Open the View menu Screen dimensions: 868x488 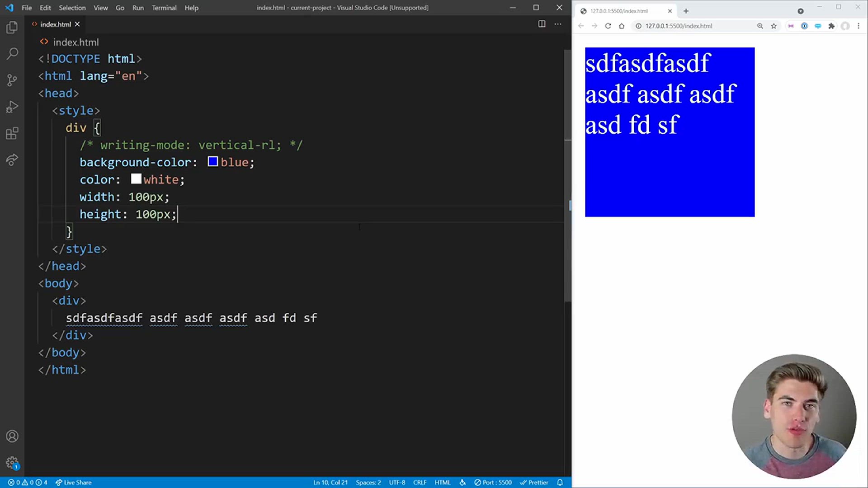point(100,8)
